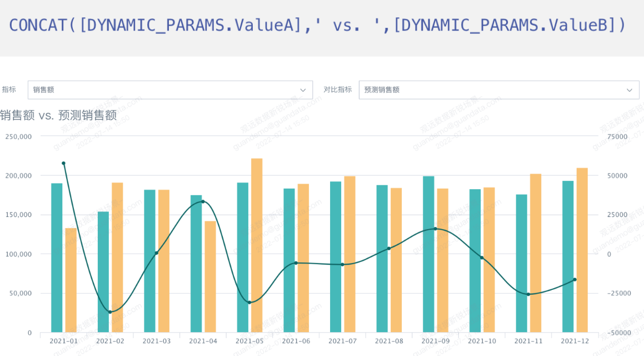Image resolution: width=644 pixels, height=356 pixels.
Task: Click the chevron arrow in 销售额 selector
Action: click(x=303, y=90)
